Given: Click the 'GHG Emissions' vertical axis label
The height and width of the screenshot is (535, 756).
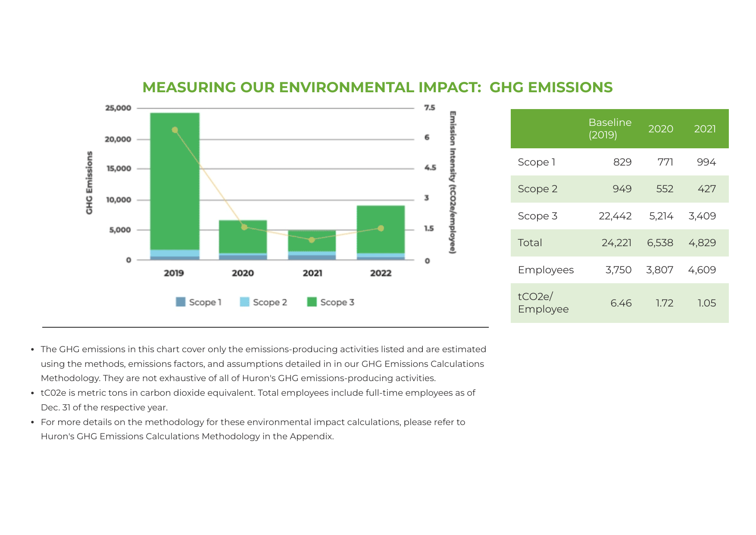Looking at the screenshot, I should [89, 183].
